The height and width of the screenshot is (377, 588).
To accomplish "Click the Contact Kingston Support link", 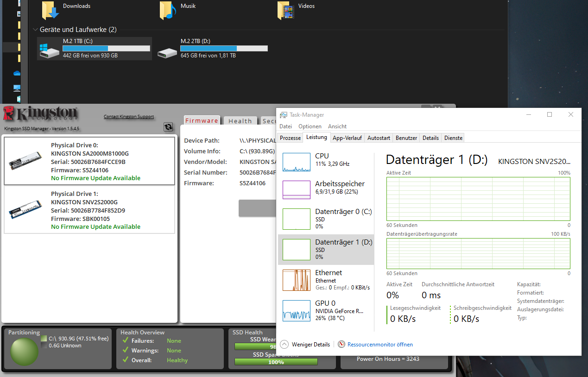I will tap(129, 117).
